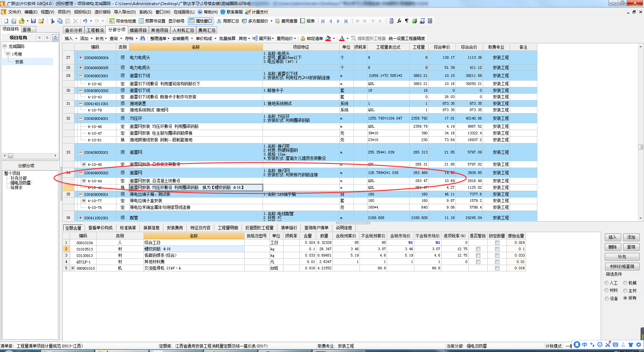Viewport: 644px width, 352px height.
Task: Select the 所有 filter radio button
Action: click(625, 298)
